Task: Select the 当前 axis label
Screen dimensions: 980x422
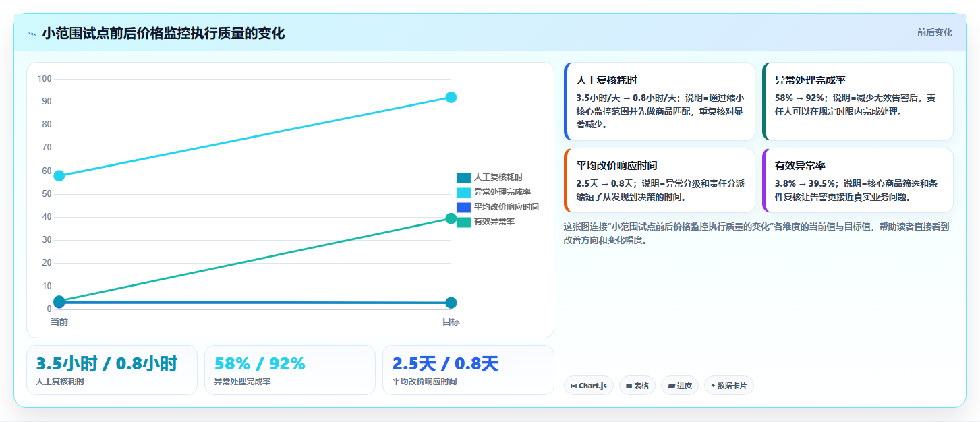Action: 59,322
